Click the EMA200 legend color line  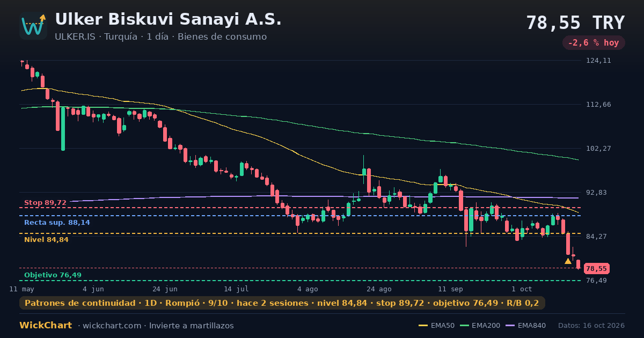point(464,326)
